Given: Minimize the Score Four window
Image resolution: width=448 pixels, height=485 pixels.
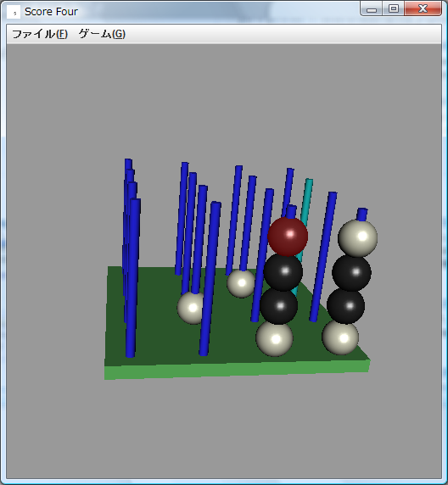Looking at the screenshot, I should 372,9.
